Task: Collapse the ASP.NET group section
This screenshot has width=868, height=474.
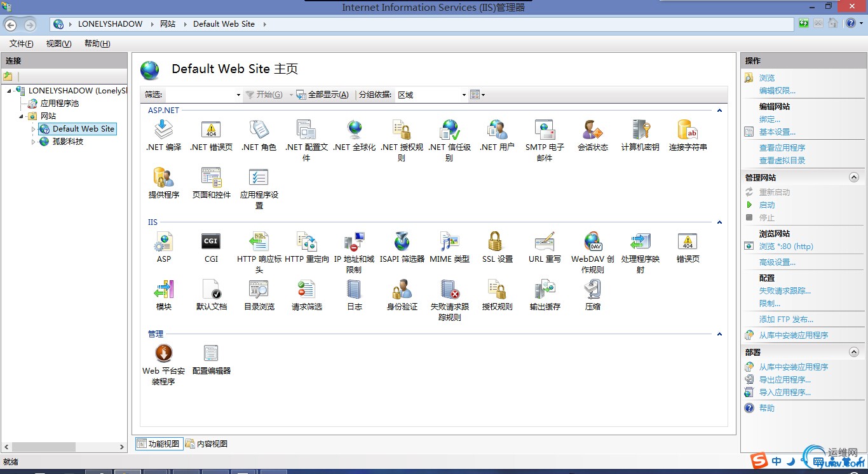Action: 719,111
